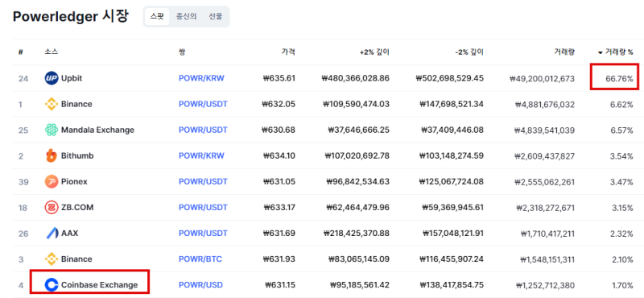Click the Pionex logo icon
The height and width of the screenshot is (298, 644).
point(52,182)
